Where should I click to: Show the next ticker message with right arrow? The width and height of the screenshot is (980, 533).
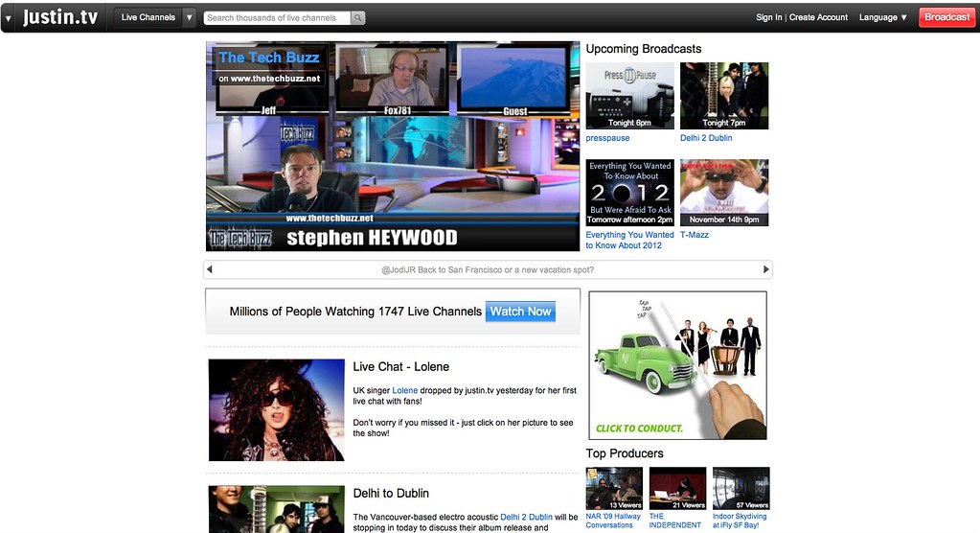point(765,269)
